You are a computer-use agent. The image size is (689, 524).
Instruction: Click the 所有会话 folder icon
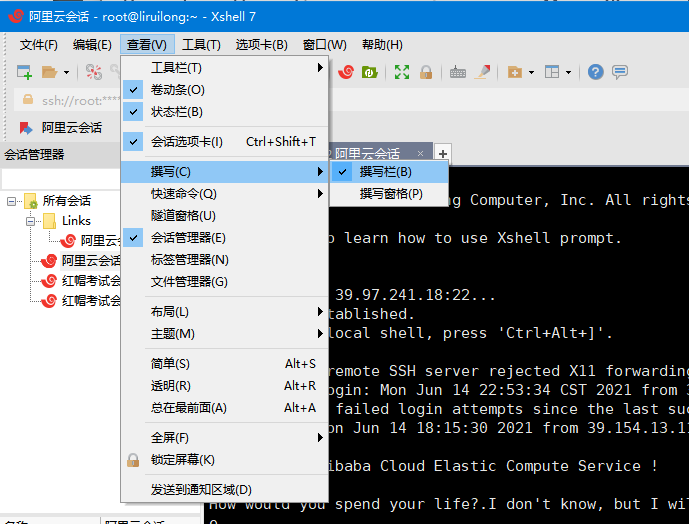coord(31,201)
